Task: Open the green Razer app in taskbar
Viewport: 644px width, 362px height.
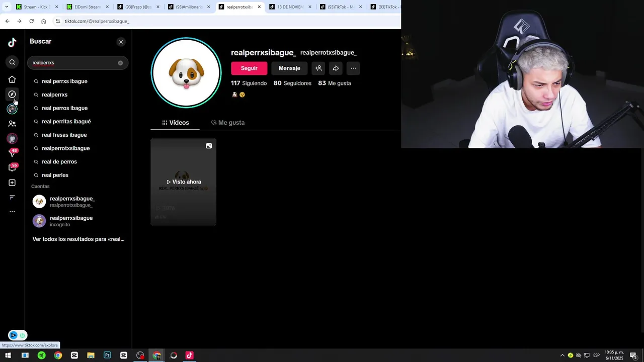Action: point(41,355)
